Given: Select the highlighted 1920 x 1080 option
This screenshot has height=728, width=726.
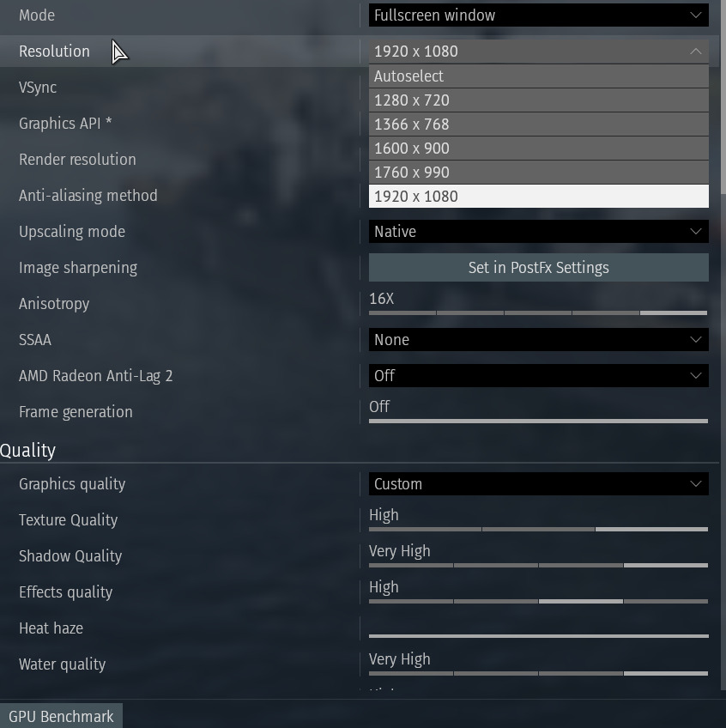Looking at the screenshot, I should point(538,197).
